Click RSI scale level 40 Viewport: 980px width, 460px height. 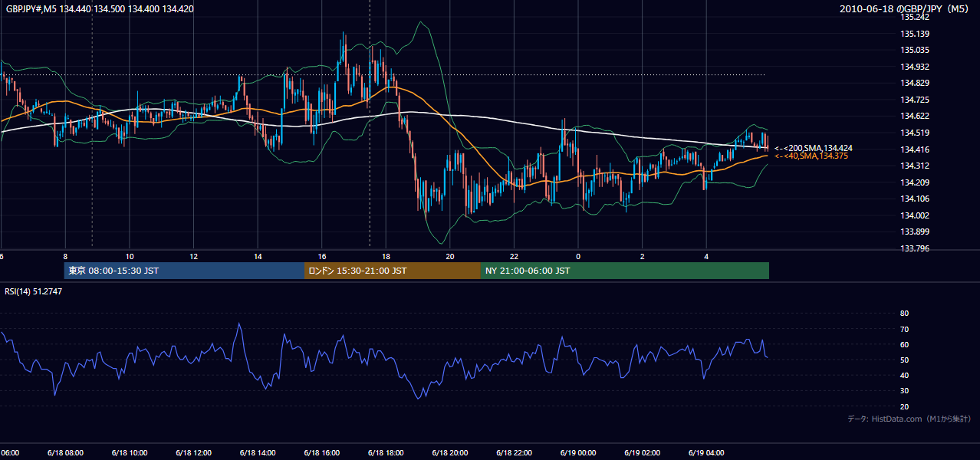[904, 375]
